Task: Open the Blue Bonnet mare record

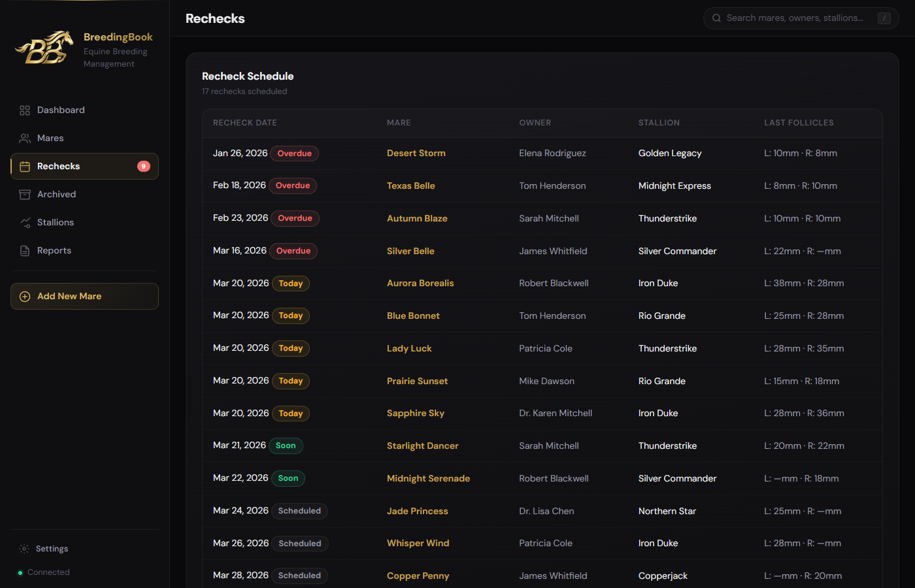Action: click(x=413, y=316)
